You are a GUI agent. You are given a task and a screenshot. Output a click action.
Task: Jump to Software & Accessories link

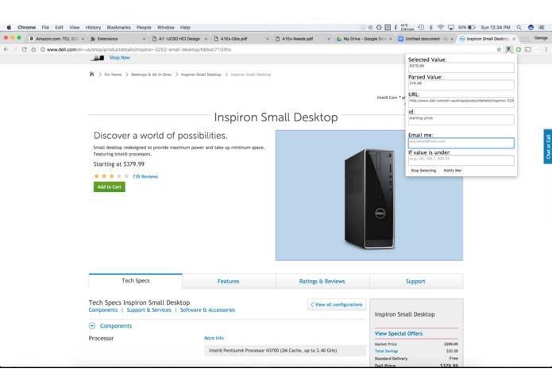click(207, 310)
